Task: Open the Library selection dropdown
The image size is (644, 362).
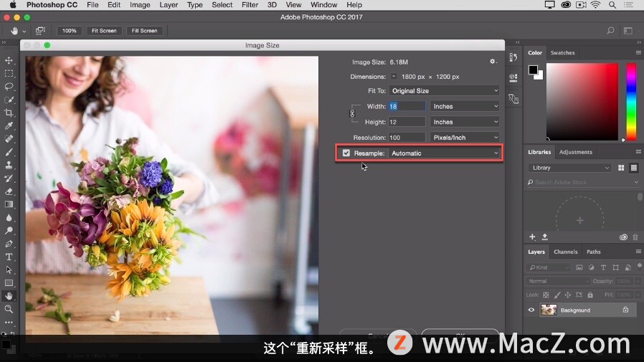Action: click(x=569, y=168)
